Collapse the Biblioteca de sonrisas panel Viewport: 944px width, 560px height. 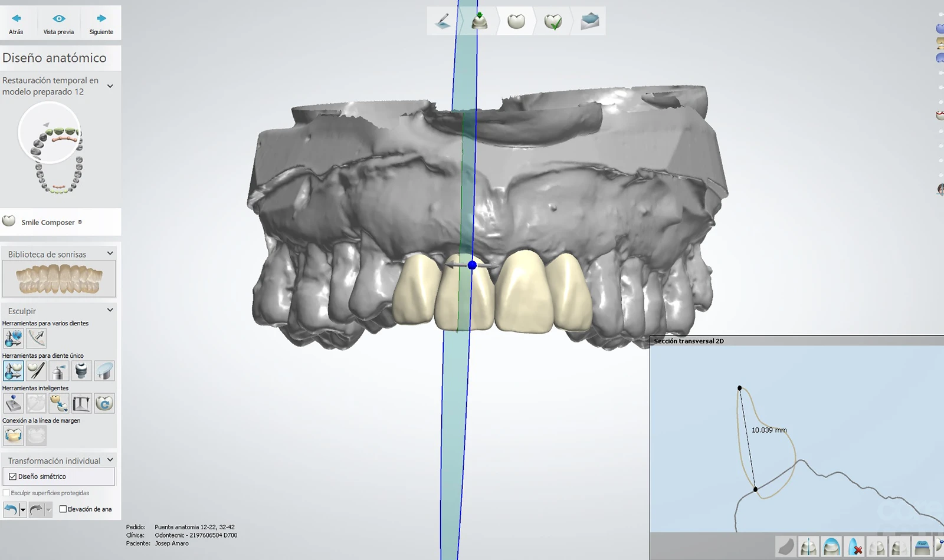110,253
